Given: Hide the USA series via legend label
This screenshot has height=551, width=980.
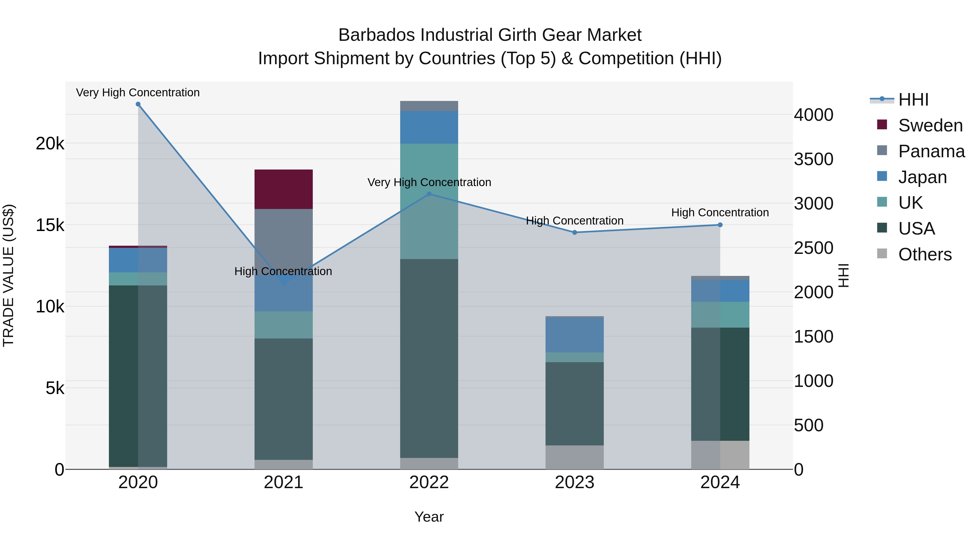Looking at the screenshot, I should pyautogui.click(x=917, y=229).
